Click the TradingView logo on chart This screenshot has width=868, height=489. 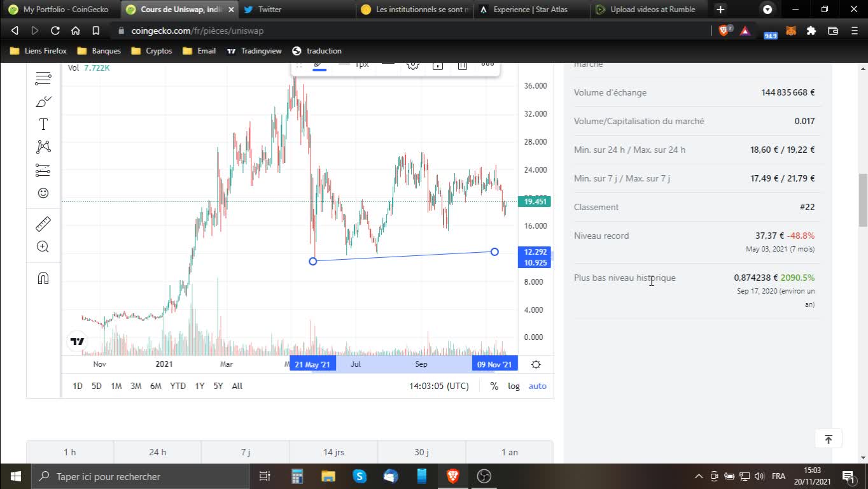pos(78,342)
